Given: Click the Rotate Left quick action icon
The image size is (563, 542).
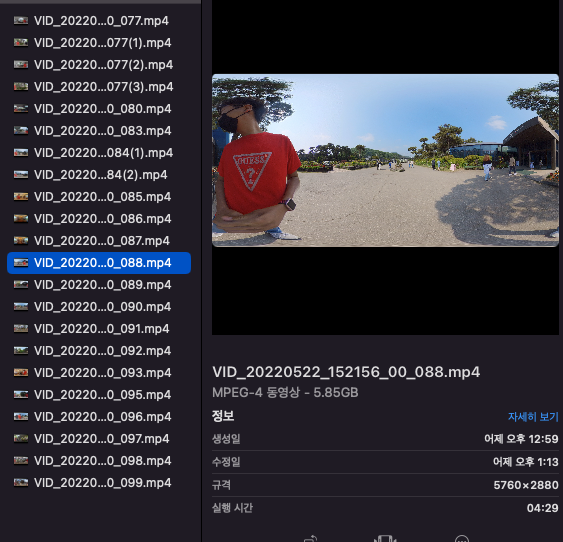Looking at the screenshot, I should [x=310, y=538].
